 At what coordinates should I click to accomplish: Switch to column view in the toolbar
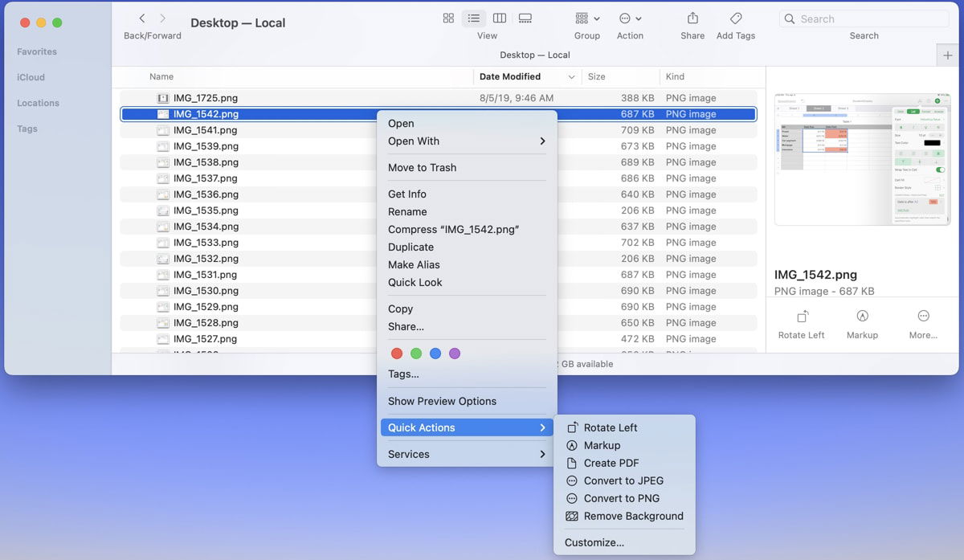499,18
